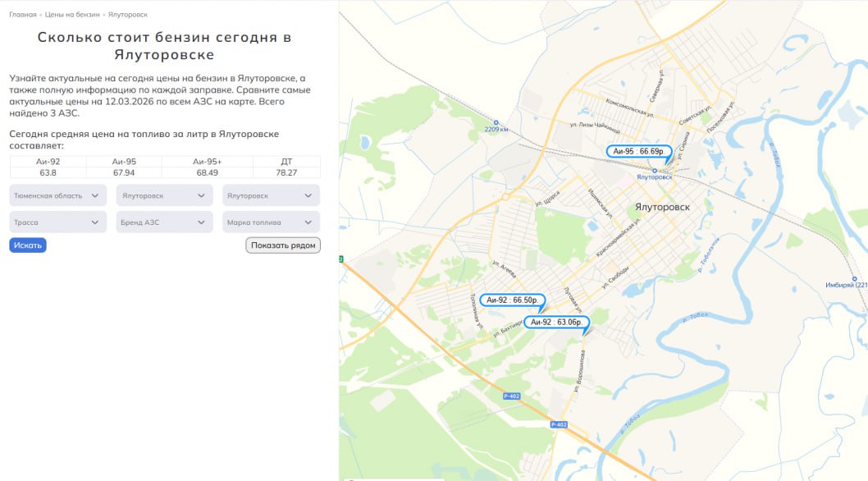The height and width of the screenshot is (481, 868).
Task: Click the 2209 км railway stop icon
Action: pyautogui.click(x=496, y=122)
